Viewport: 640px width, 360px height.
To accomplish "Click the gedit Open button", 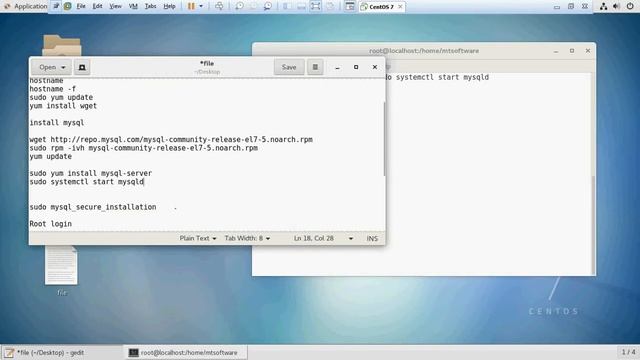I will [48, 67].
